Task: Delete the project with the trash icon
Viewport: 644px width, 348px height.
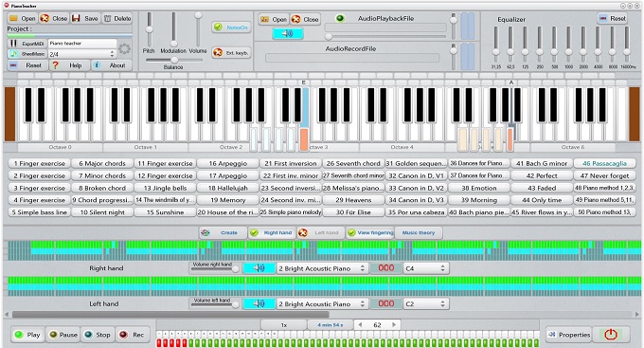Action: pyautogui.click(x=117, y=19)
